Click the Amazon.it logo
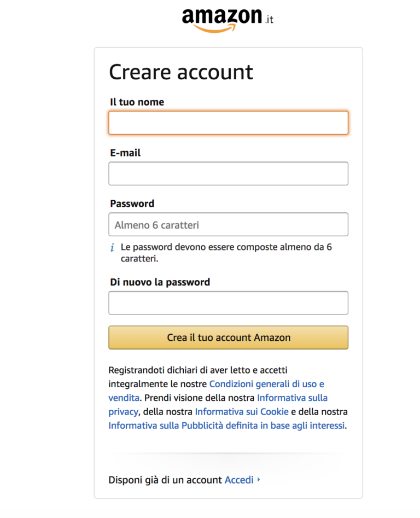Image resolution: width=420 pixels, height=518 pixels. [227, 19]
